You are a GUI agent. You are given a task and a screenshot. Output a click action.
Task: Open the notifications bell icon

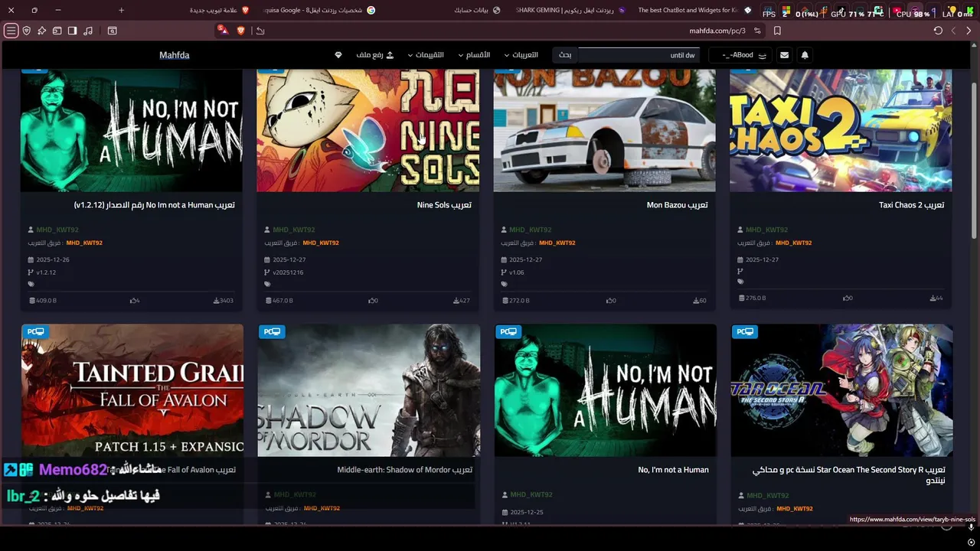pos(805,55)
